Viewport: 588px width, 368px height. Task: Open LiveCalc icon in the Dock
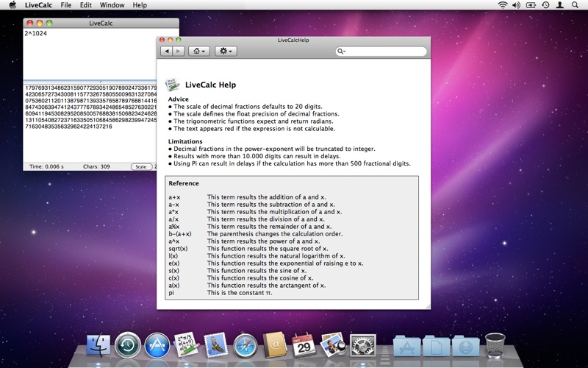pyautogui.click(x=186, y=344)
